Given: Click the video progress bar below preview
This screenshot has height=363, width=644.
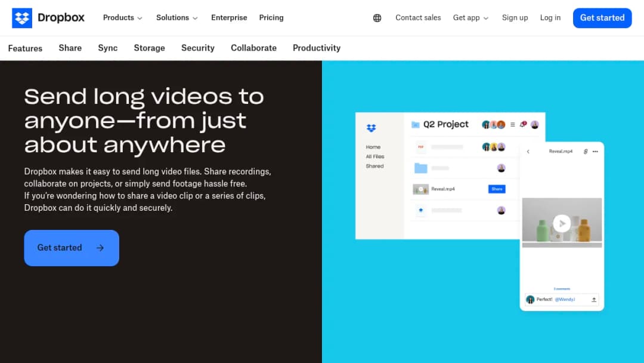Looking at the screenshot, I should 562,245.
